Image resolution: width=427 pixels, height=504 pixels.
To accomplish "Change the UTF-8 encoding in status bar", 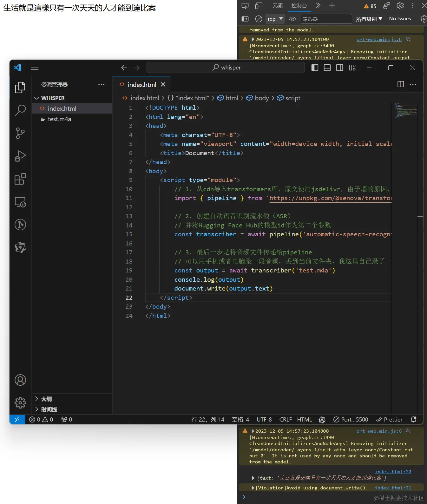I will (x=264, y=419).
